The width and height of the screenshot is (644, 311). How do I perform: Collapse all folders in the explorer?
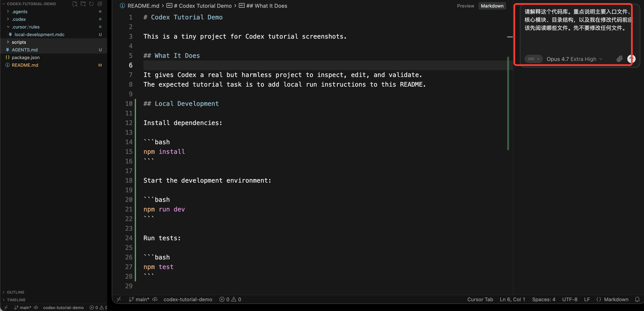click(x=100, y=4)
